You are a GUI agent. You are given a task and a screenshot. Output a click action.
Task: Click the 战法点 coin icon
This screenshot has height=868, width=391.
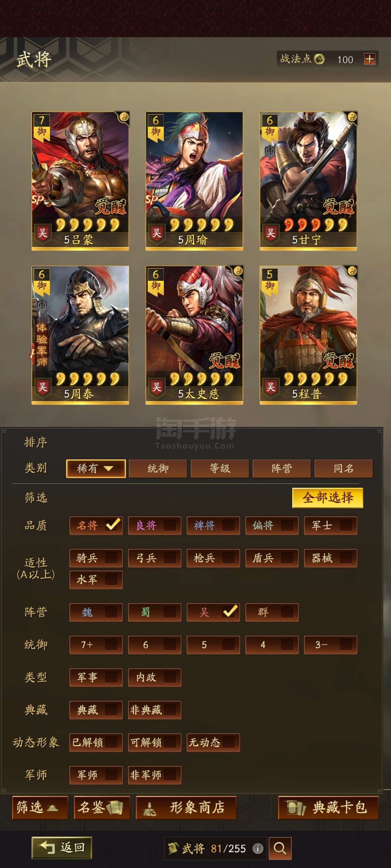319,59
